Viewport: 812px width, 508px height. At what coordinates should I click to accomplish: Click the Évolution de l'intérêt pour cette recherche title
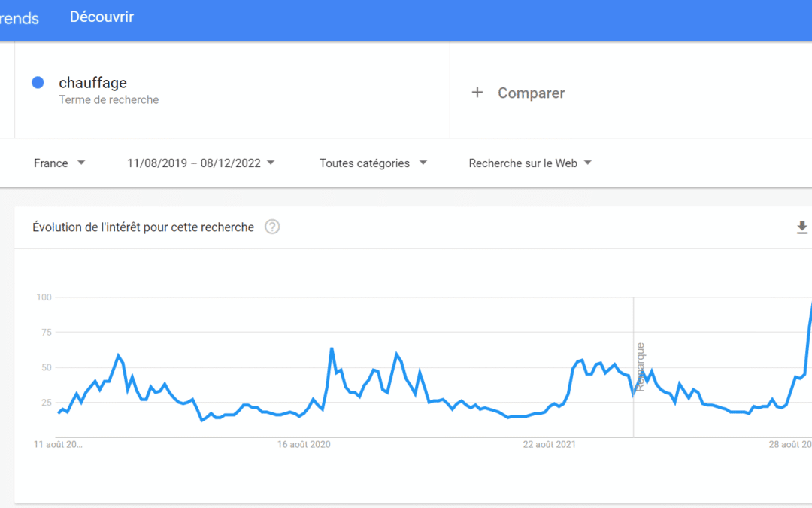(x=144, y=227)
